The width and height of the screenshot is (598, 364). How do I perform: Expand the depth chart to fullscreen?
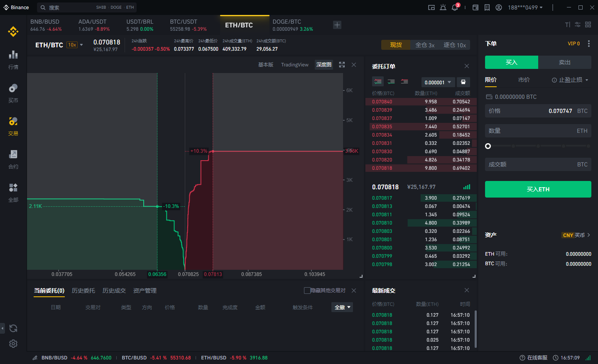pos(342,65)
